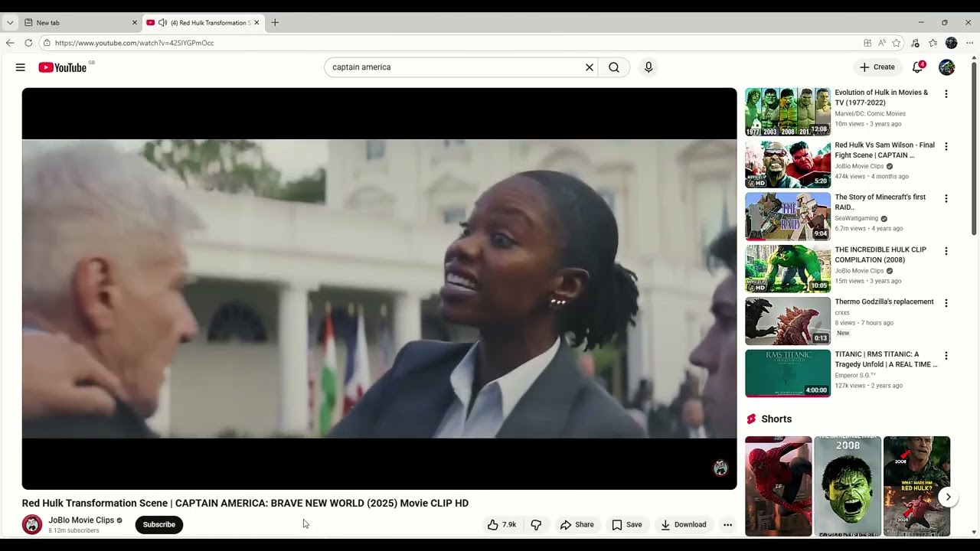Play the Spider-Man Short
The image size is (980, 551).
point(779,487)
